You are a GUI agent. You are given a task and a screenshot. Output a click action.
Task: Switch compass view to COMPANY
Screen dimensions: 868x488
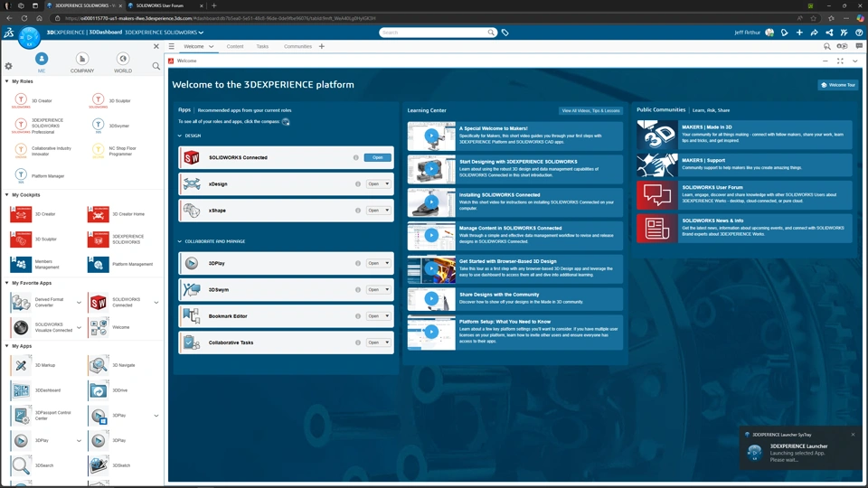tap(82, 62)
